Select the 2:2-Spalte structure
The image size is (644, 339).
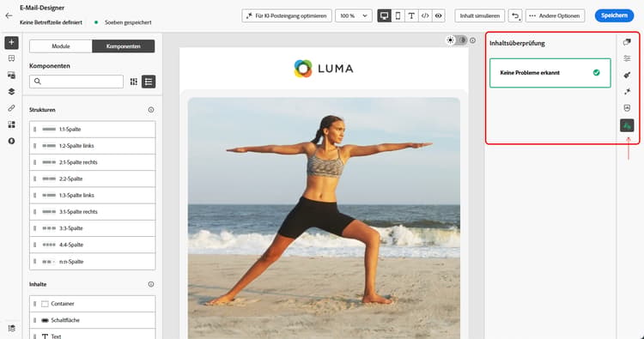pos(93,179)
